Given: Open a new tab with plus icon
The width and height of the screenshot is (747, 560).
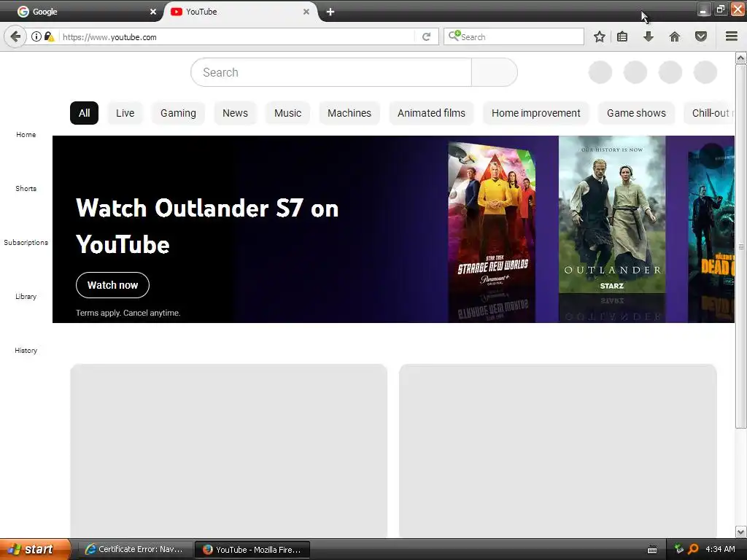Looking at the screenshot, I should coord(330,12).
